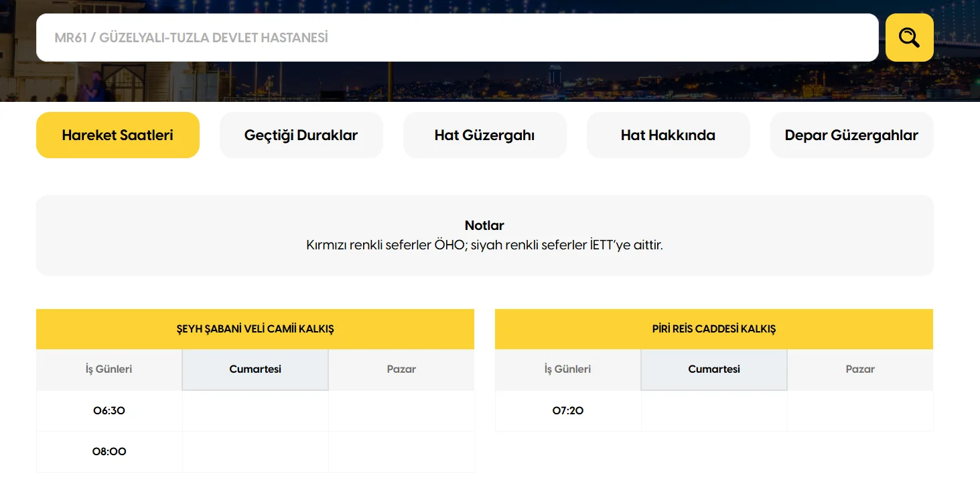This screenshot has width=980, height=482.
Task: Focus the MR61 line search field
Action: coord(457,38)
